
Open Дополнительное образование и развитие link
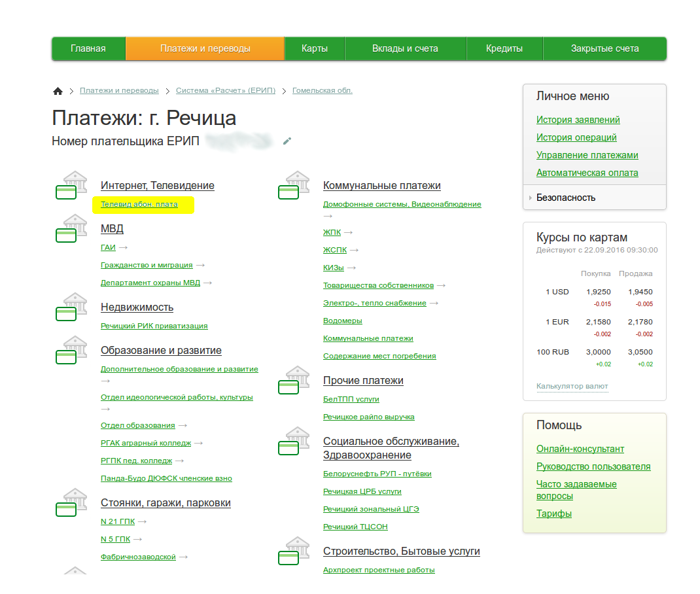tap(179, 370)
